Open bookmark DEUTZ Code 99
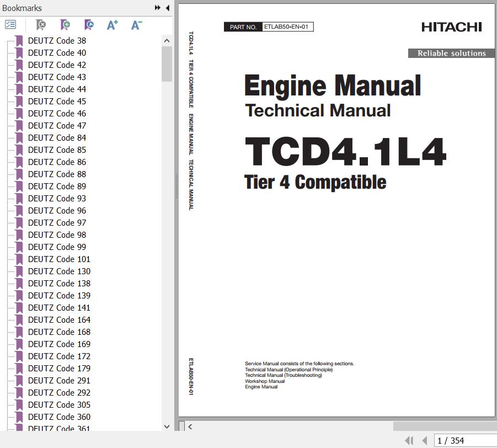This screenshot has width=497, height=448. tap(57, 247)
